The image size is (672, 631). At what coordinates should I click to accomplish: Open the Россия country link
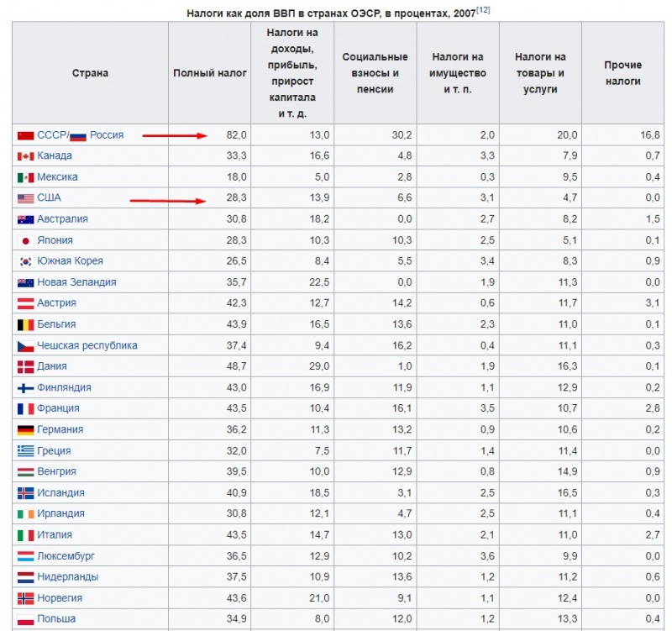(x=107, y=135)
